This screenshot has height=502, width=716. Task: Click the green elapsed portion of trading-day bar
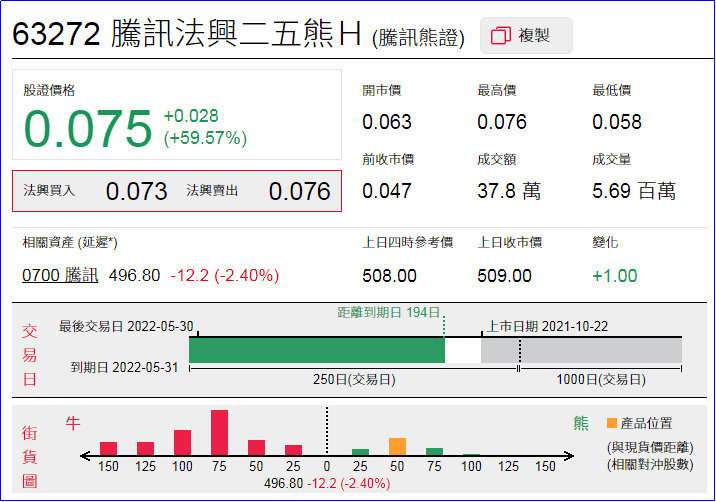click(316, 350)
